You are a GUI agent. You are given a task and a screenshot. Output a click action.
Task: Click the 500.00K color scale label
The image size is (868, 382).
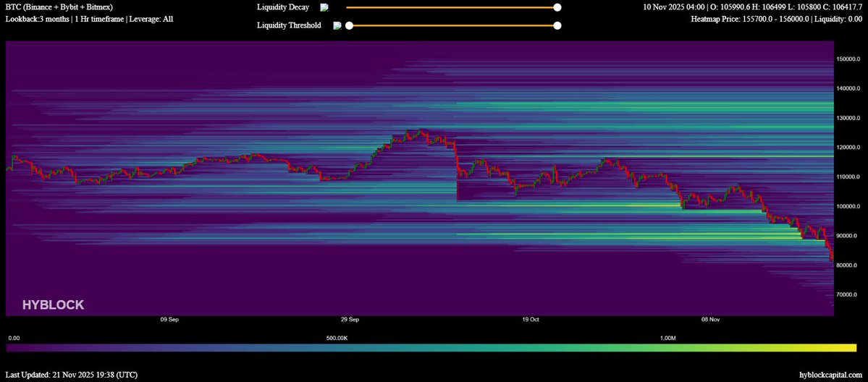[337, 338]
